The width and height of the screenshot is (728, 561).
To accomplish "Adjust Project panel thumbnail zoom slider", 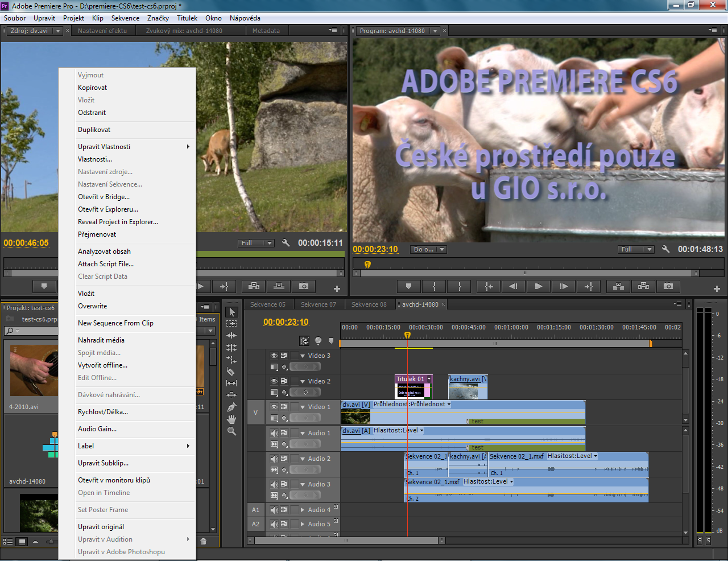I will [x=51, y=542].
